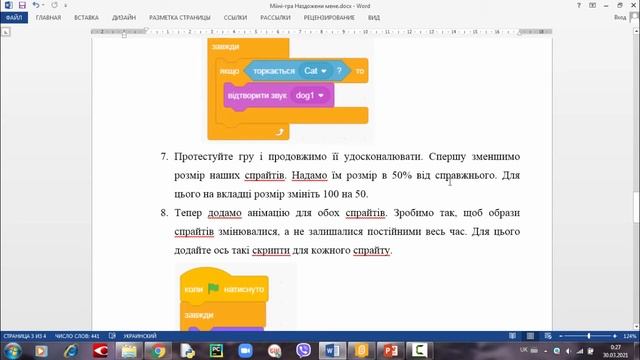
Task: Click the volume speaker tray icon
Action: pos(568,351)
